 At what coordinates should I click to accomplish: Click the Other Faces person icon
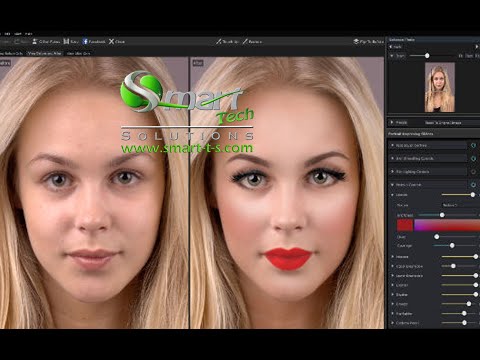[35, 42]
